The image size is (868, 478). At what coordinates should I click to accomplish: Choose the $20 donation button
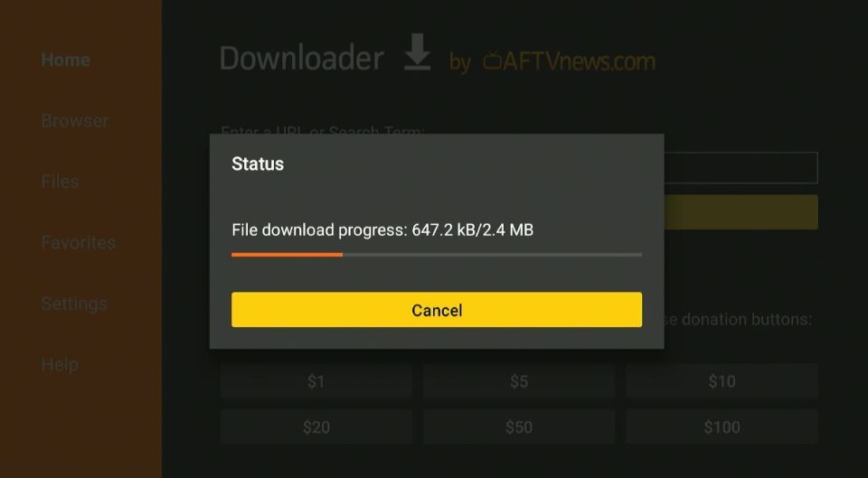coord(316,426)
